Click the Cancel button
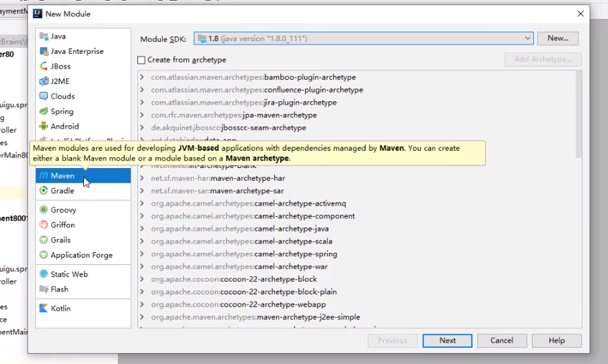Screen dimensions: 608x364 click(502, 340)
